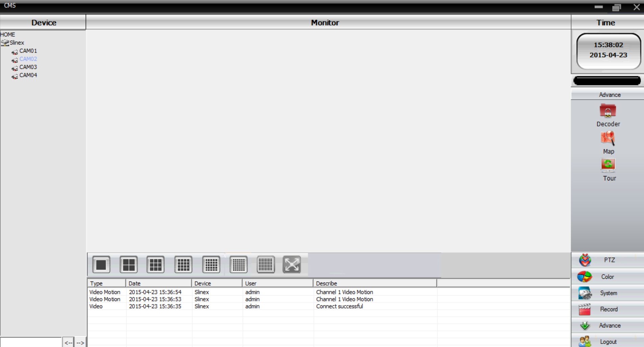Open the Decoder tool
The height and width of the screenshot is (347, 644).
click(608, 115)
